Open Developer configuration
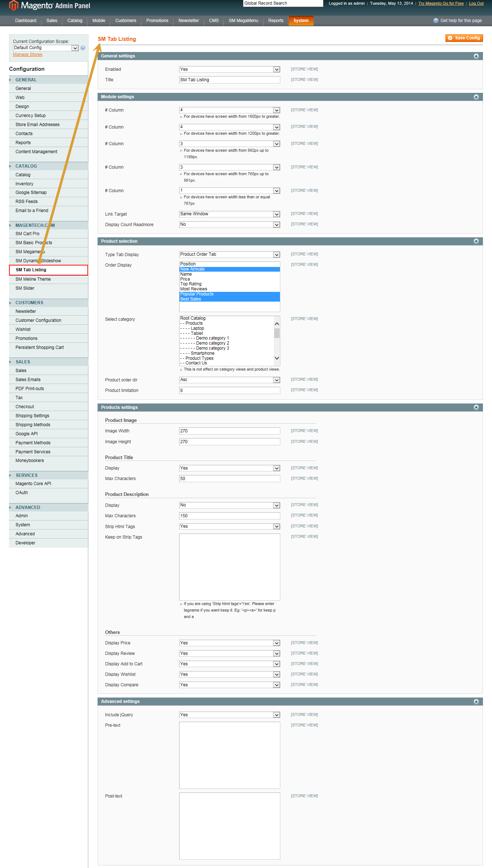 (x=25, y=543)
